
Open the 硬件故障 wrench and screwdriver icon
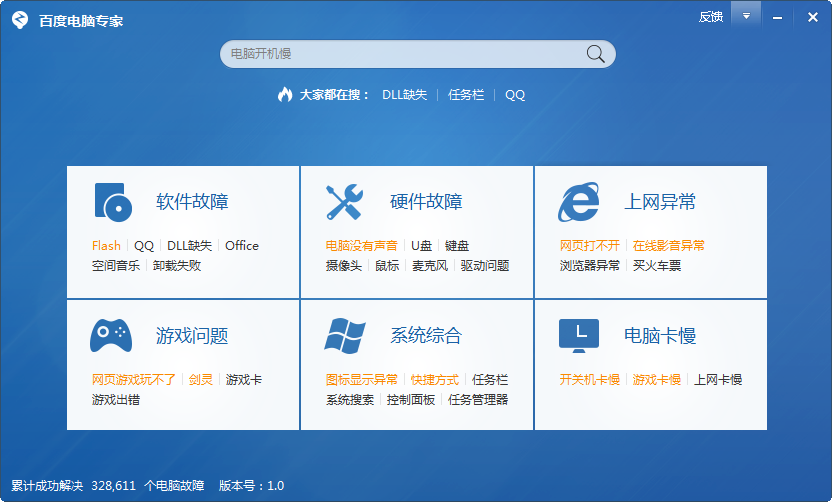tap(344, 202)
